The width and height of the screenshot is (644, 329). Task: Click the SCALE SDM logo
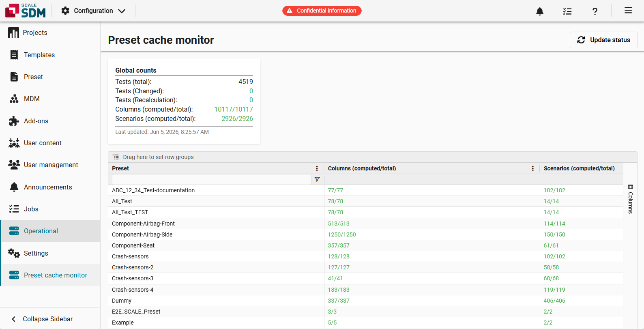coord(26,11)
